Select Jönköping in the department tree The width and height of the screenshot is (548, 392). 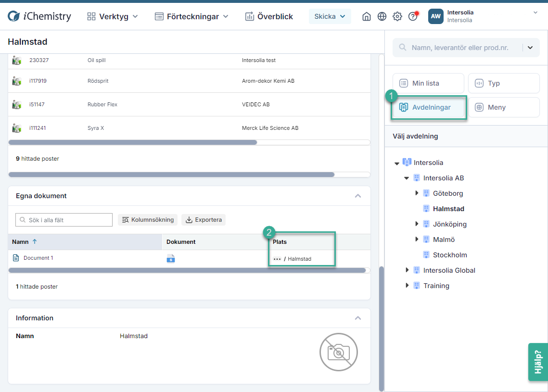[450, 224]
